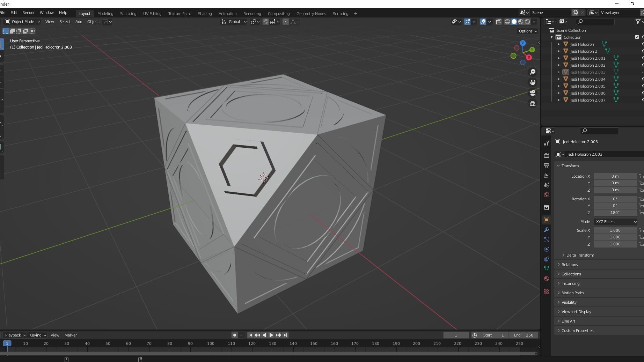
Task: Click the outliner filter funnel icon
Action: [x=638, y=22]
